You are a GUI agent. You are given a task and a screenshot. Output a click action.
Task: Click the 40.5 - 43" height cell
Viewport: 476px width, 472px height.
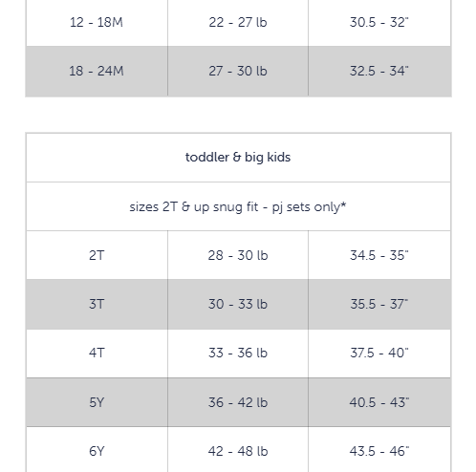379,402
